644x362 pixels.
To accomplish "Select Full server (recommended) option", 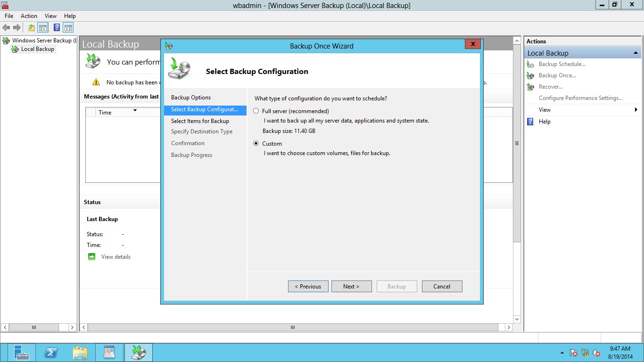I will pyautogui.click(x=256, y=111).
